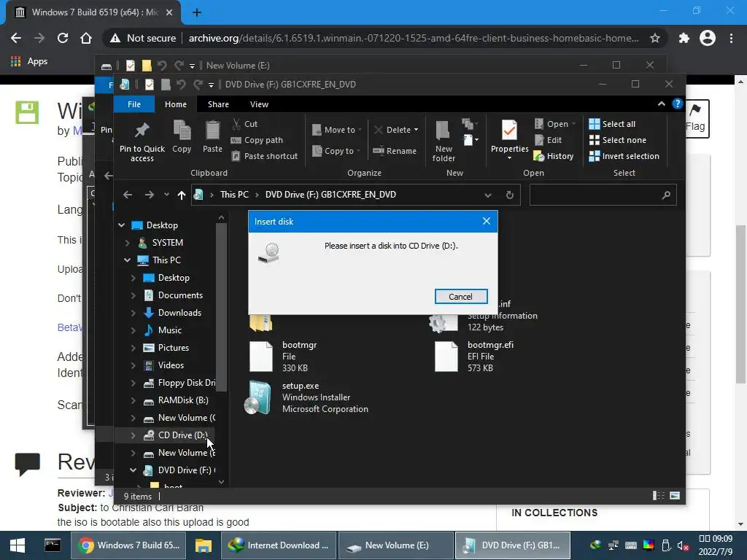Viewport: 747px width, 560px height.
Task: Close the Insert disk dialog
Action: (486, 221)
